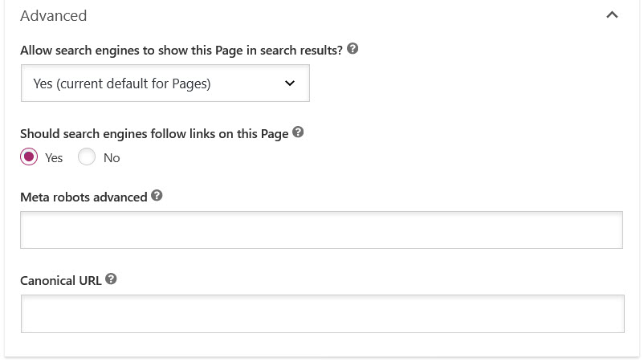Click right end of Canonical URL input
Image resolution: width=644 pixels, height=362 pixels.
point(610,314)
